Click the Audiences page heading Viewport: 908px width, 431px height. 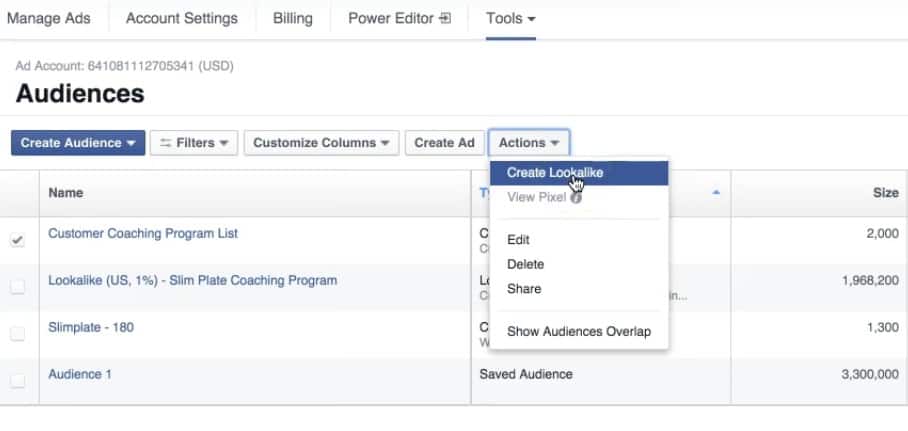(80, 93)
